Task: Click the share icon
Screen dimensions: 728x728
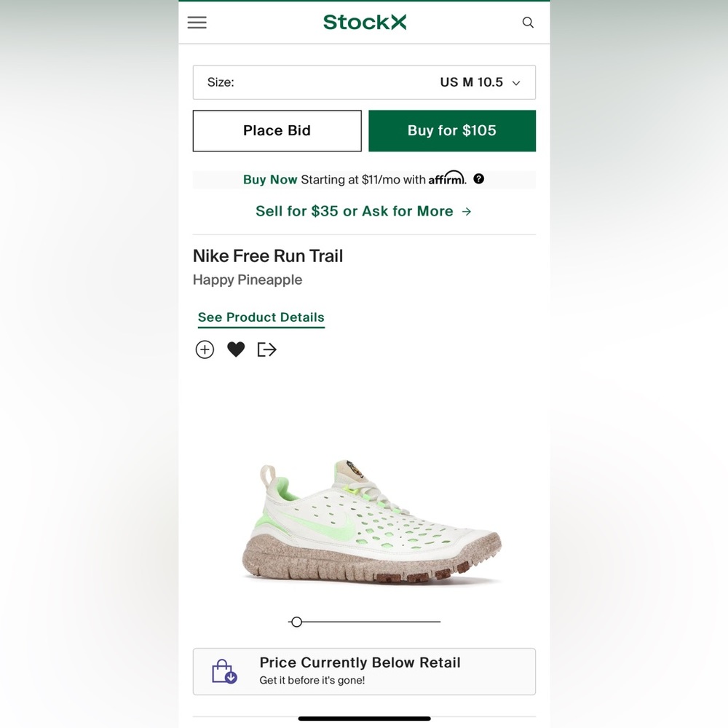Action: pos(267,350)
